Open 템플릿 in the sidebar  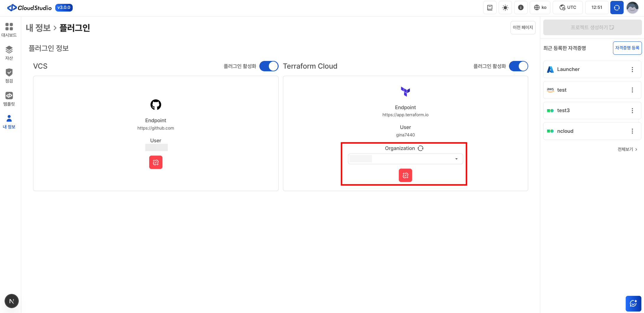tap(9, 99)
